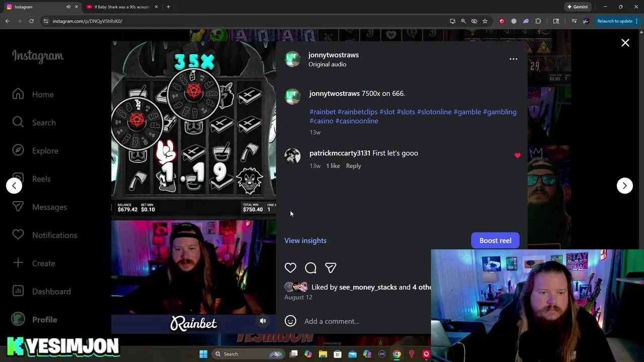Open the Chrome profile avatar

[x=586, y=21]
